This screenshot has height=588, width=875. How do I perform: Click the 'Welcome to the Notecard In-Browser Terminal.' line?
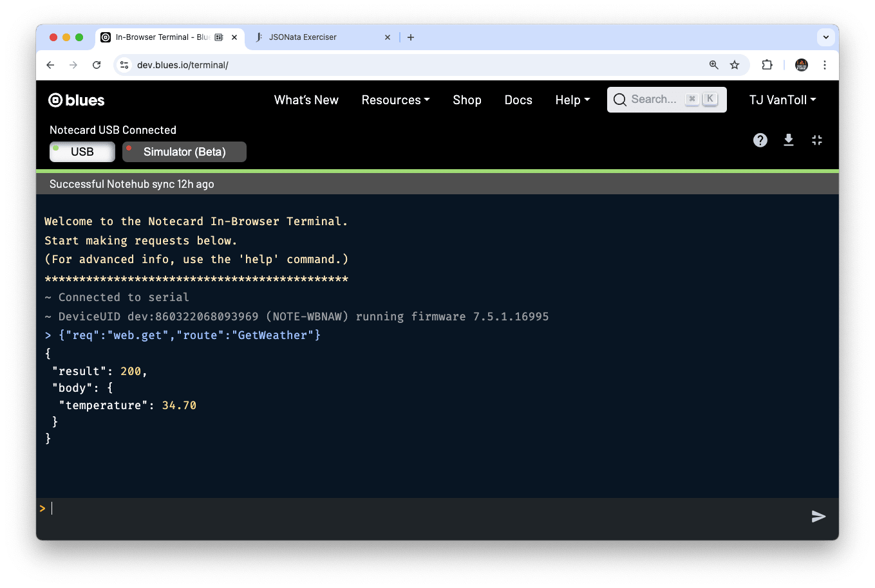coord(196,221)
